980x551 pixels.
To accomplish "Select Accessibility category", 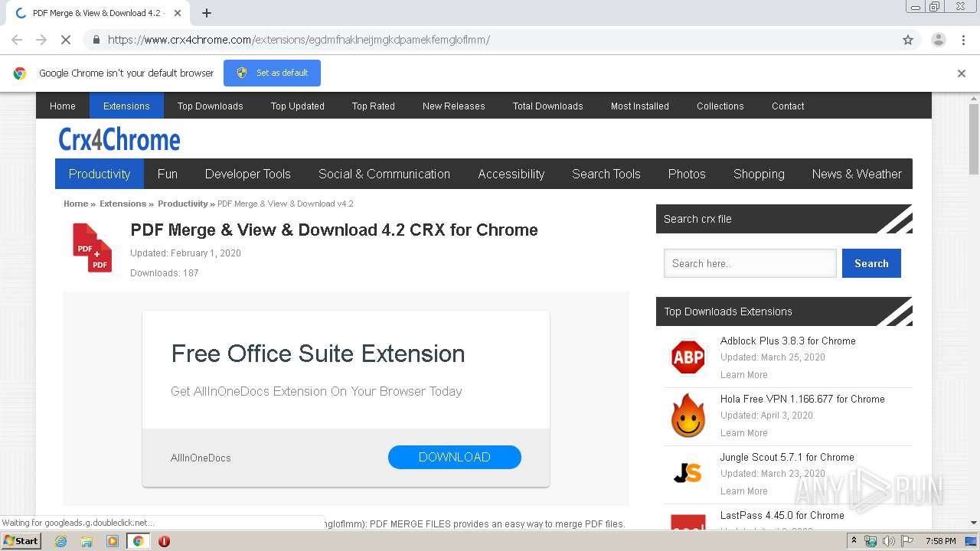I will point(511,174).
